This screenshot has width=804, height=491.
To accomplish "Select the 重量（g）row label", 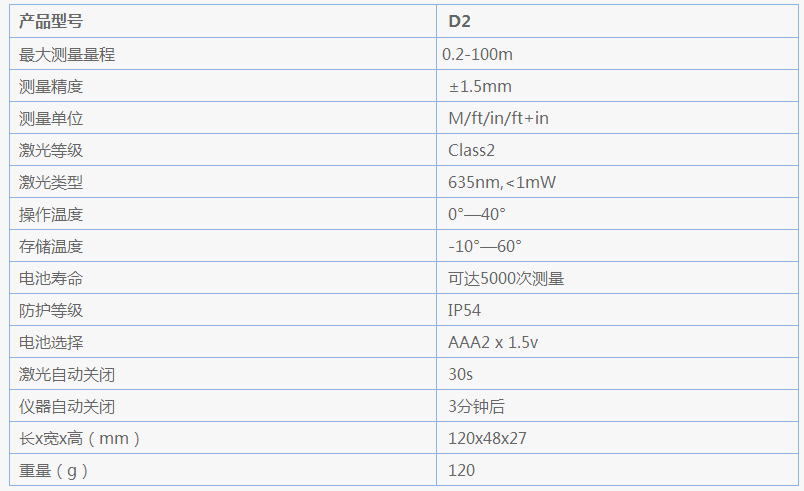I will pos(60,470).
